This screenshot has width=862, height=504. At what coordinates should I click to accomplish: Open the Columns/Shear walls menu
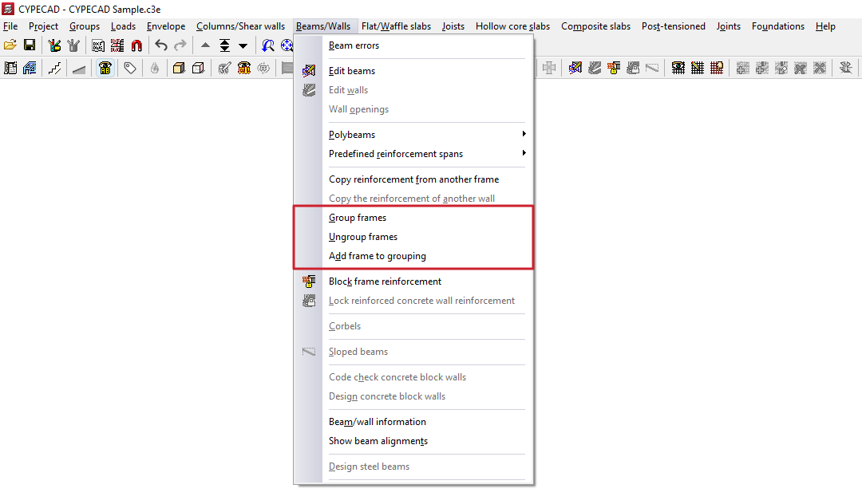point(241,26)
